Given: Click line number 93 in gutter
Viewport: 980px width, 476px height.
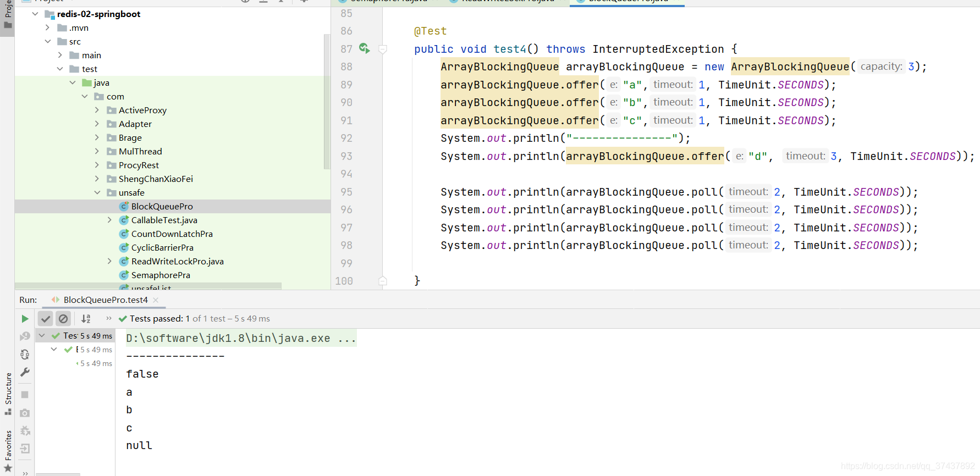Looking at the screenshot, I should pyautogui.click(x=346, y=156).
